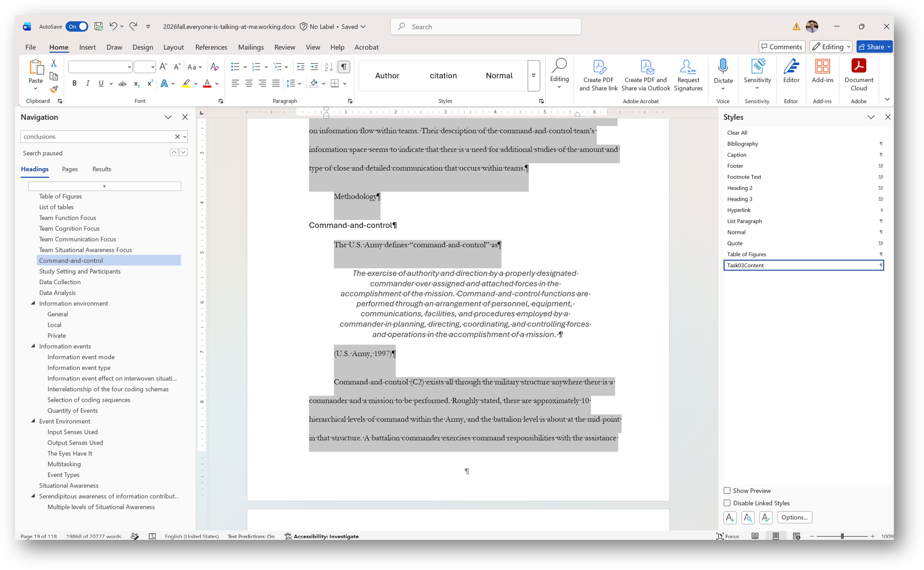Apply Italic formatting
Viewport: 924px width, 570px height.
[x=87, y=84]
